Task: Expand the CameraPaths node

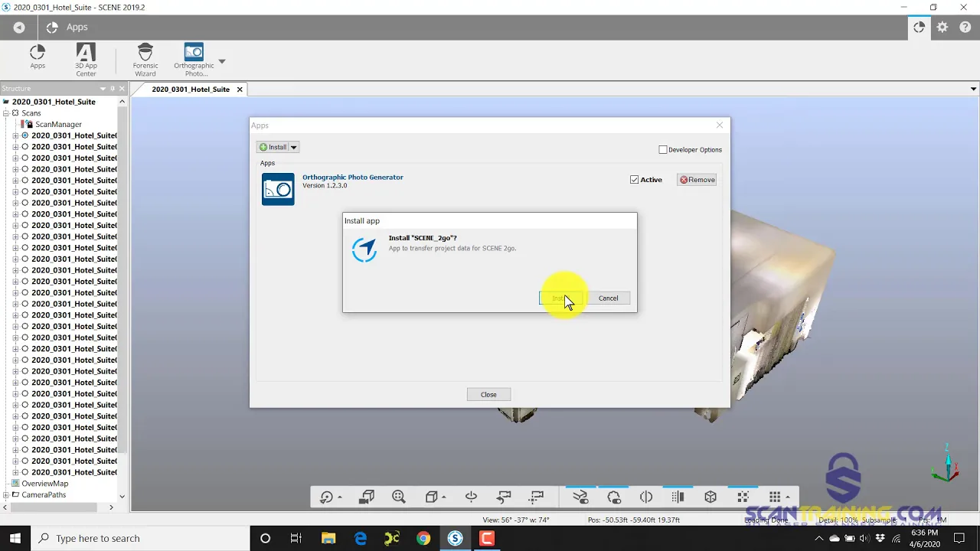Action: [5, 495]
